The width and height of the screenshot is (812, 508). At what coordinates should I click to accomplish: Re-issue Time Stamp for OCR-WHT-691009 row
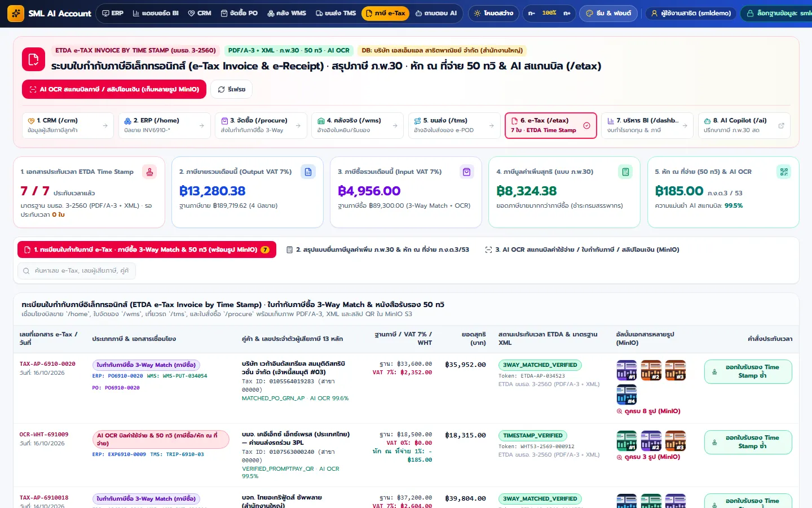pyautogui.click(x=748, y=442)
